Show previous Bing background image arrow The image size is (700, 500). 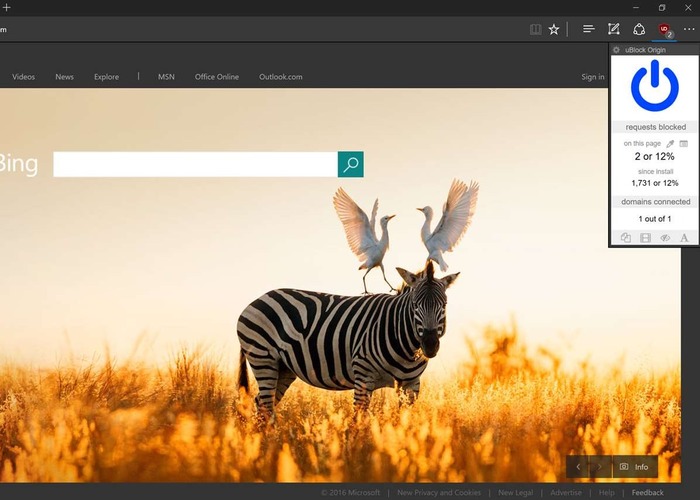coord(578,467)
